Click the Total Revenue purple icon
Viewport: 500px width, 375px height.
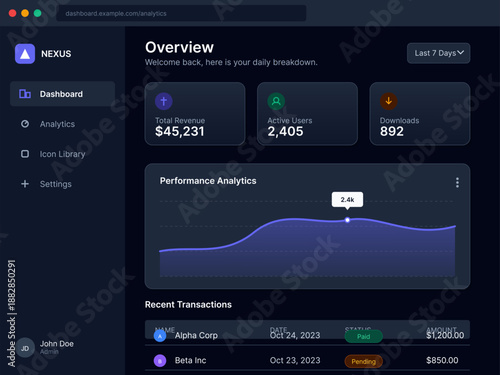click(x=164, y=101)
